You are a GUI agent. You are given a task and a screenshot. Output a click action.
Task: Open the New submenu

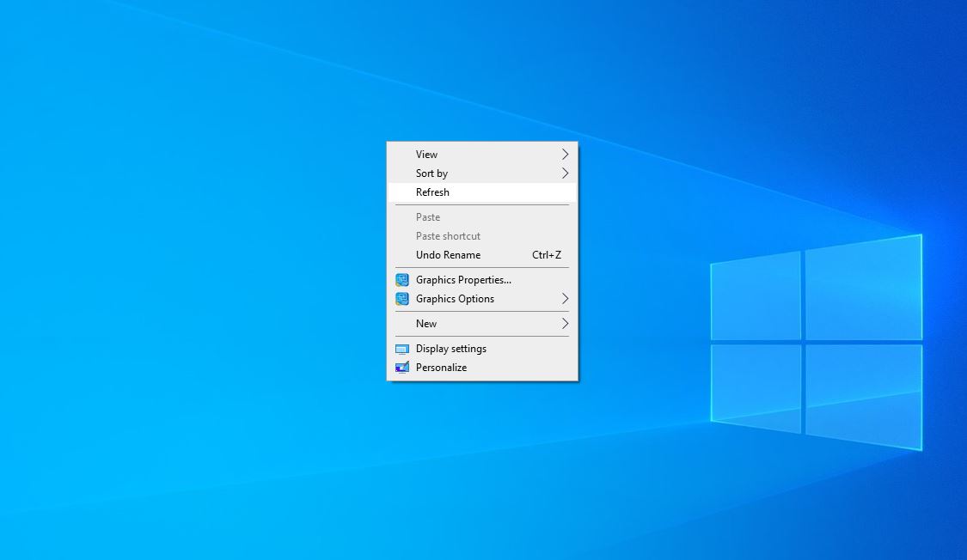click(x=482, y=324)
